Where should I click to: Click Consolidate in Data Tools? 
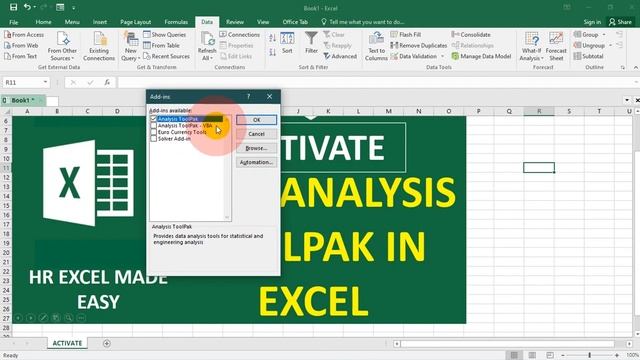[x=471, y=35]
